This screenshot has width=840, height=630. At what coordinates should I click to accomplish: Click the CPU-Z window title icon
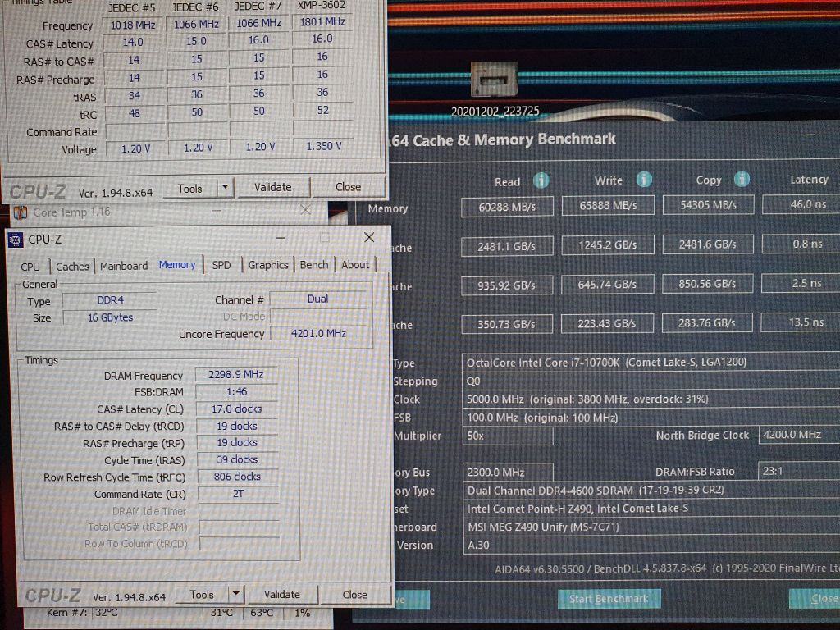[x=16, y=240]
